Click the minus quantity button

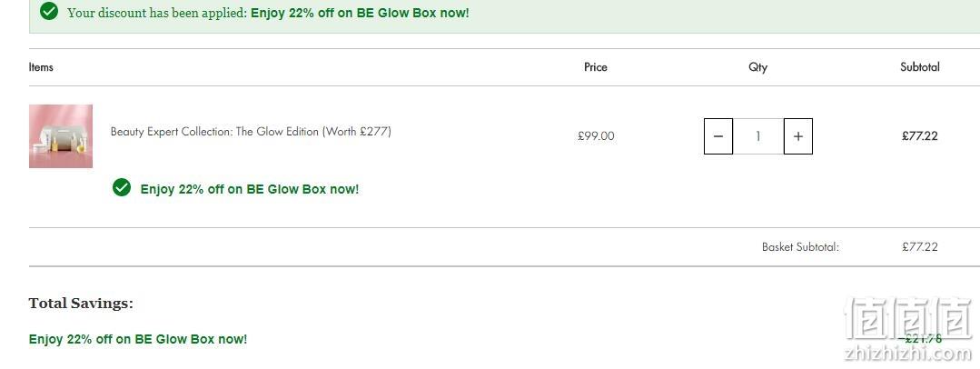(718, 135)
